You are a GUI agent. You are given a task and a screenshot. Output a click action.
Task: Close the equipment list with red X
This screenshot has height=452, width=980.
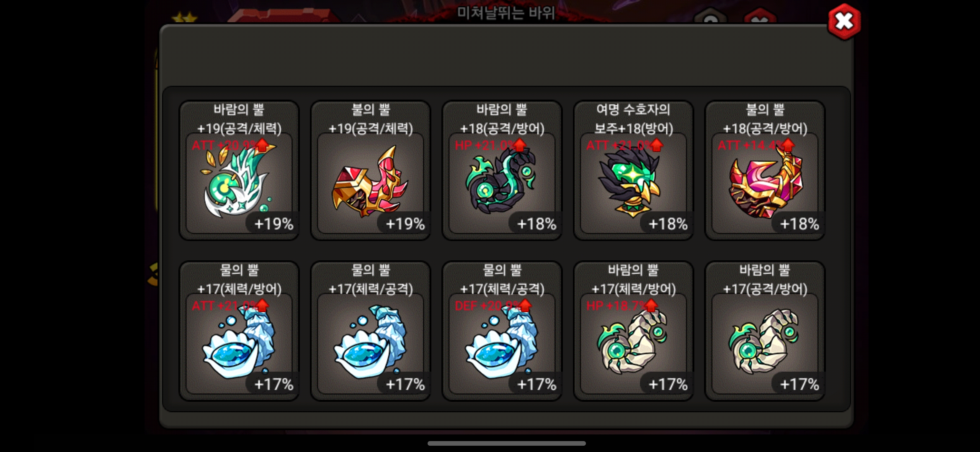(844, 21)
